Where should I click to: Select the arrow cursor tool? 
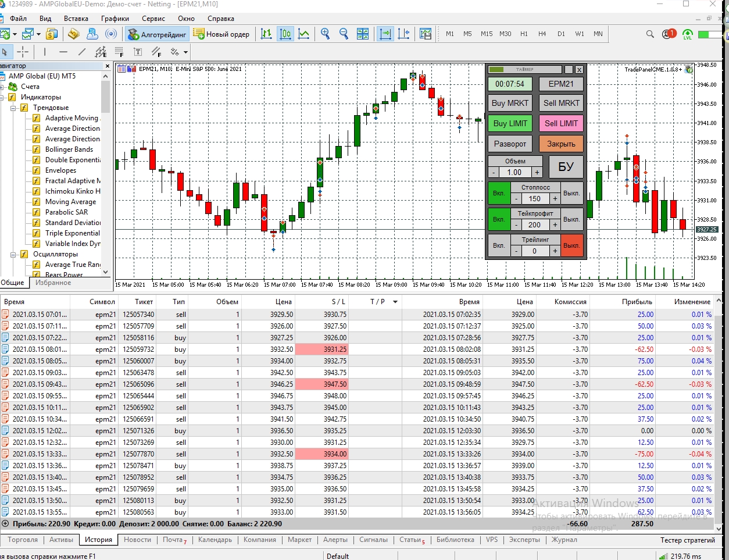[x=5, y=52]
